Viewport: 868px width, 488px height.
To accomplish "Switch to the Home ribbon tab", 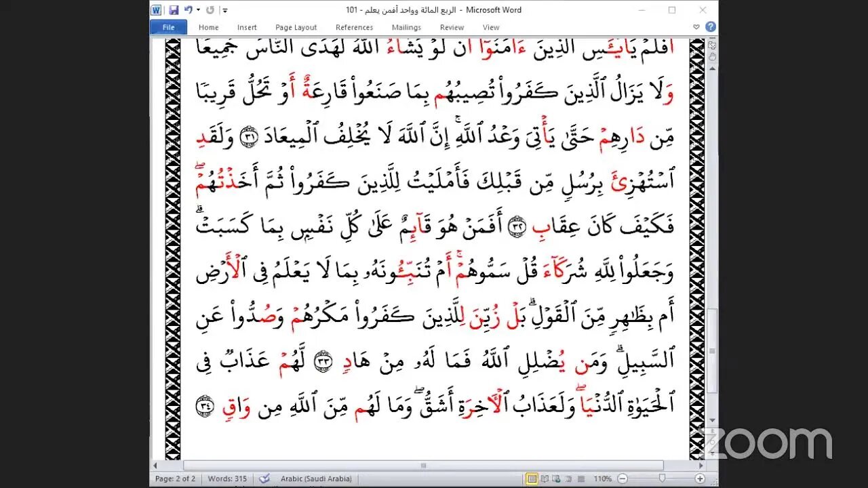I will pos(208,27).
